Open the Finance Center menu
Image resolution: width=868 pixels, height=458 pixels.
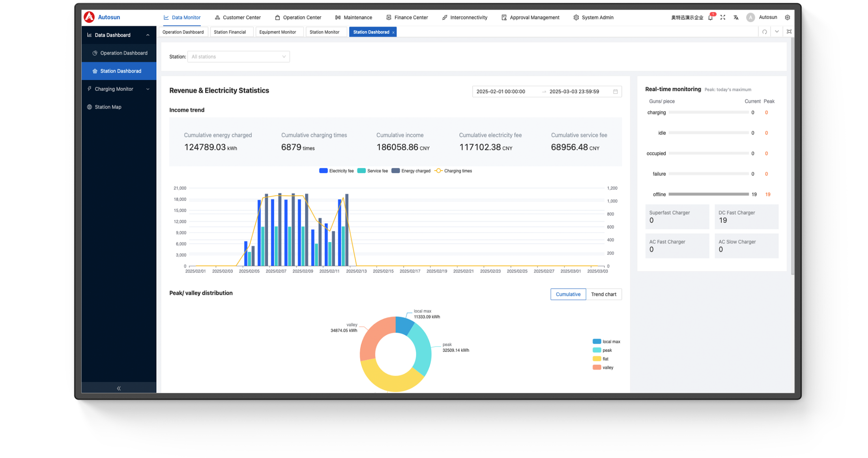[407, 17]
